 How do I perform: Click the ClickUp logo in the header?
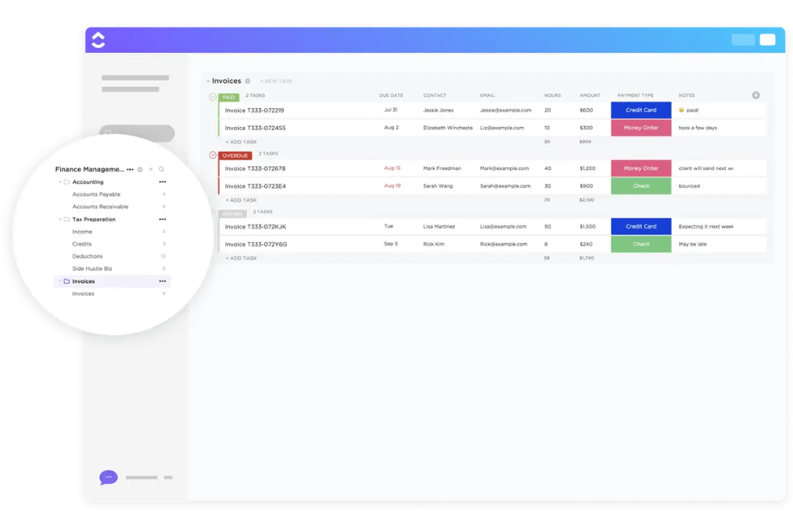98,40
